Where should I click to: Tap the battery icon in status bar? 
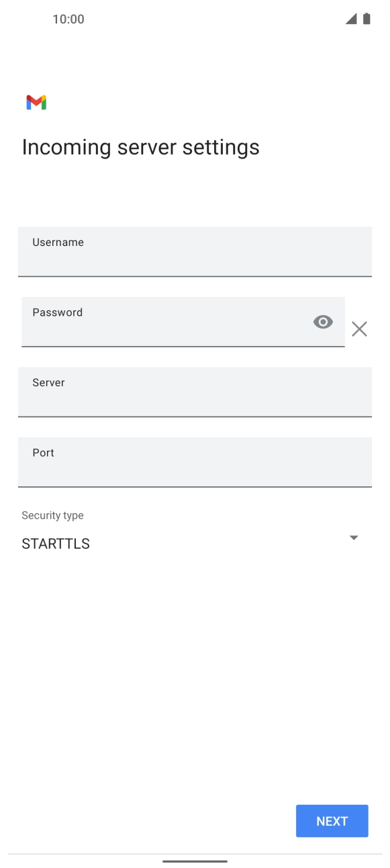click(367, 19)
